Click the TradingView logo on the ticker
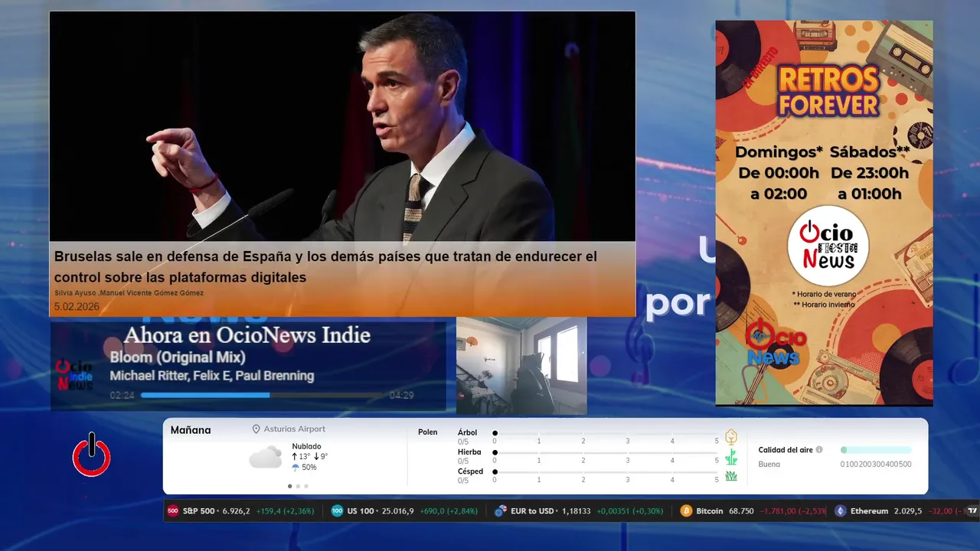The image size is (980, 551). (972, 510)
